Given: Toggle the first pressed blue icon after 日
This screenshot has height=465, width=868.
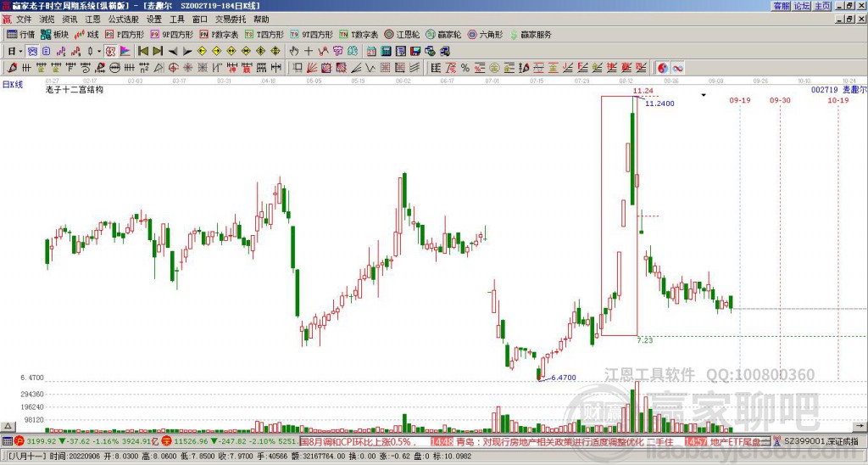Looking at the screenshot, I should pyautogui.click(x=32, y=51).
